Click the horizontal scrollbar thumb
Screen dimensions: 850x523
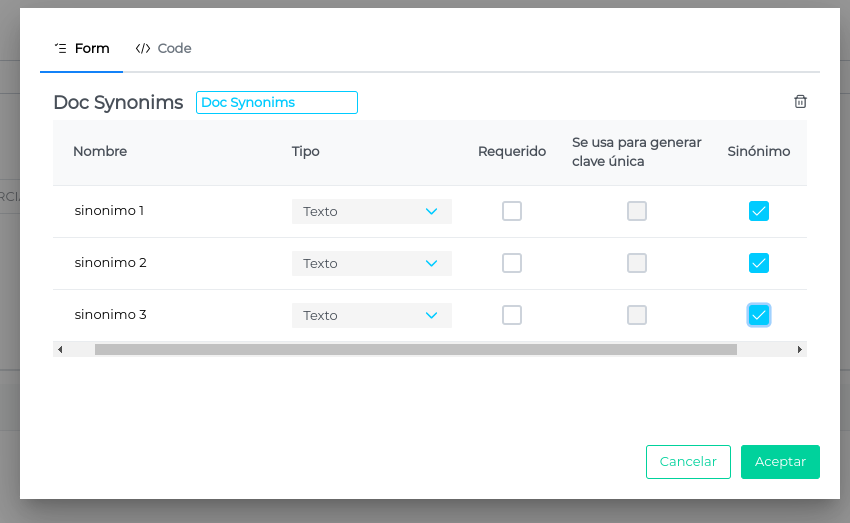(415, 350)
